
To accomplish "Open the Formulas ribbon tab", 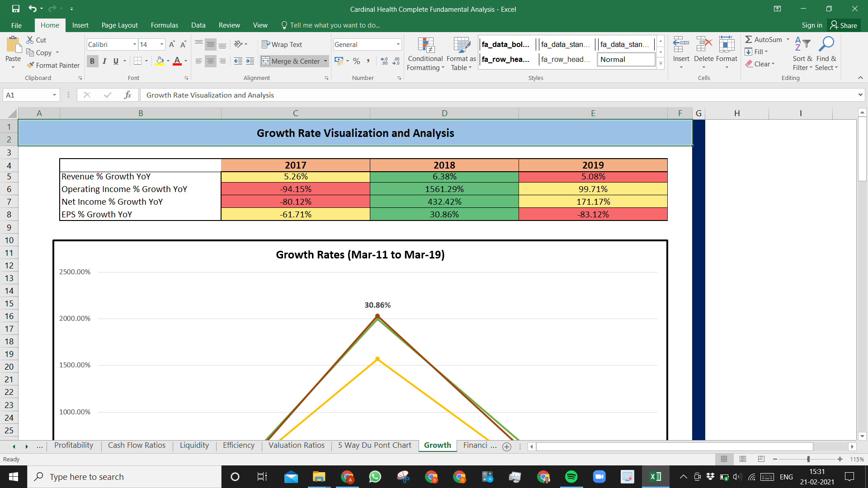I will click(x=164, y=25).
